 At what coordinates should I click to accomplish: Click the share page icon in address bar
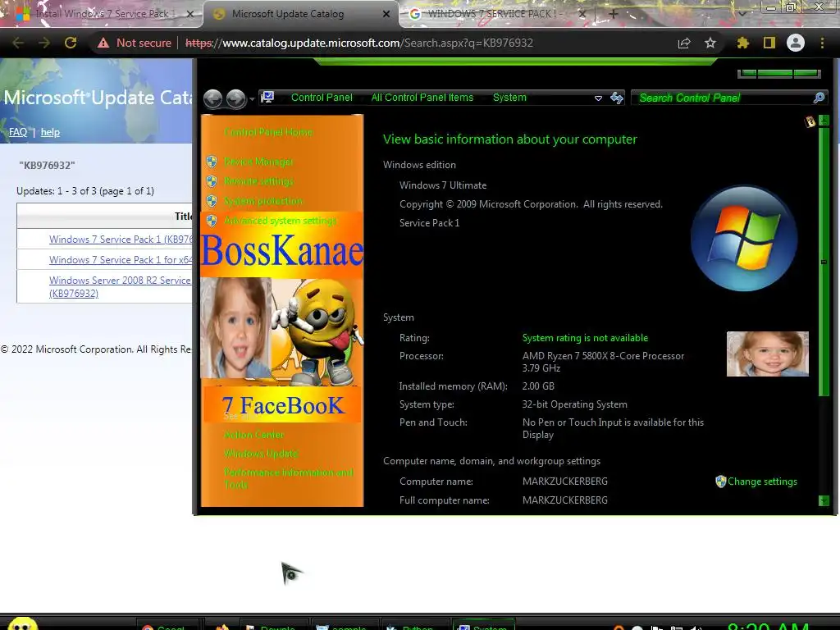pos(684,43)
